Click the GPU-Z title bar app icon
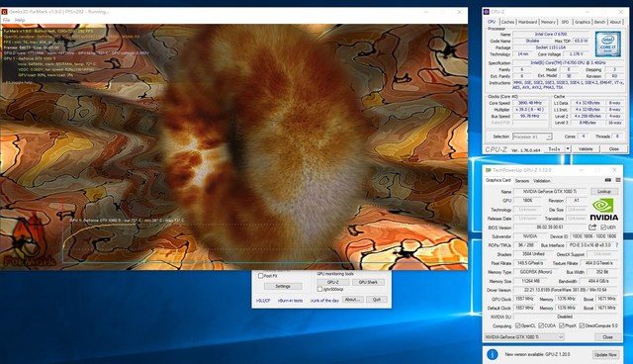Screen dimensions: 633x364 tap(488, 170)
